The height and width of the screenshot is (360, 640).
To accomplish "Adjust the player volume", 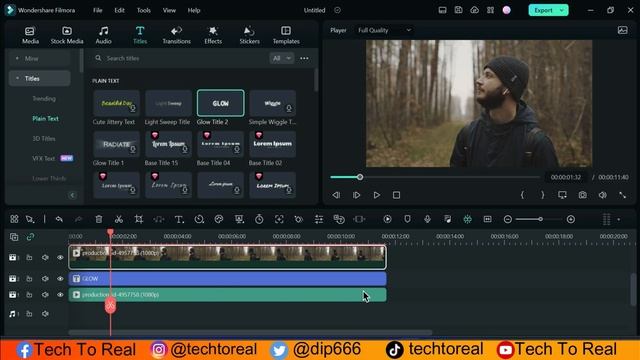I will [x=602, y=195].
